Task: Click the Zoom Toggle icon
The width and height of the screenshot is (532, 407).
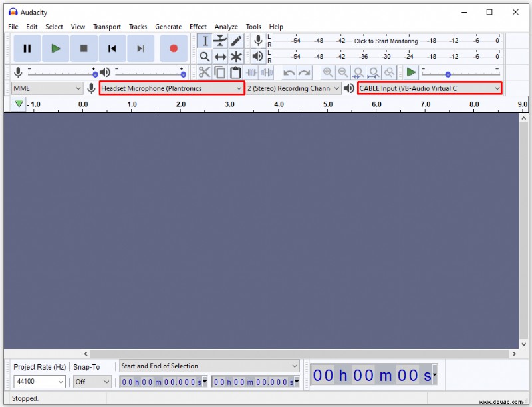Action: (x=390, y=72)
